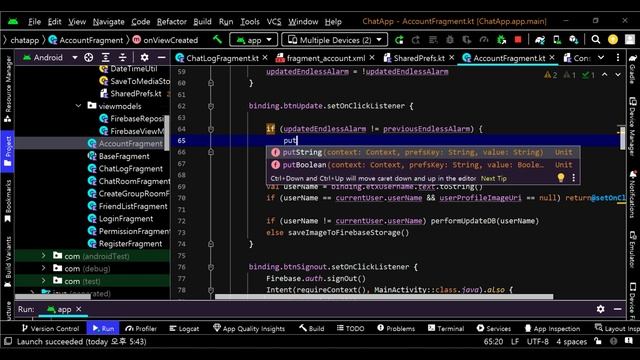Screen dimensions: 640x360
Task: Open Multiple Devices (2) dropdown
Action: [334, 40]
